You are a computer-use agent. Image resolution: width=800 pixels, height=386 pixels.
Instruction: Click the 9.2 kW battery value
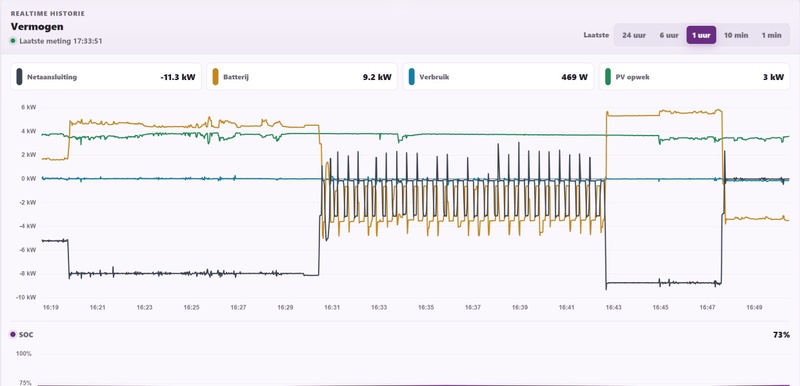pos(377,78)
